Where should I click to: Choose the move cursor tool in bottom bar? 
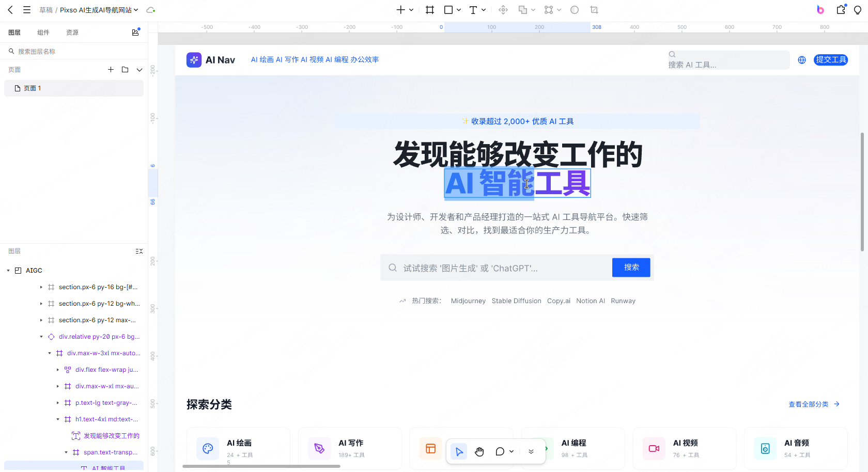point(459,451)
